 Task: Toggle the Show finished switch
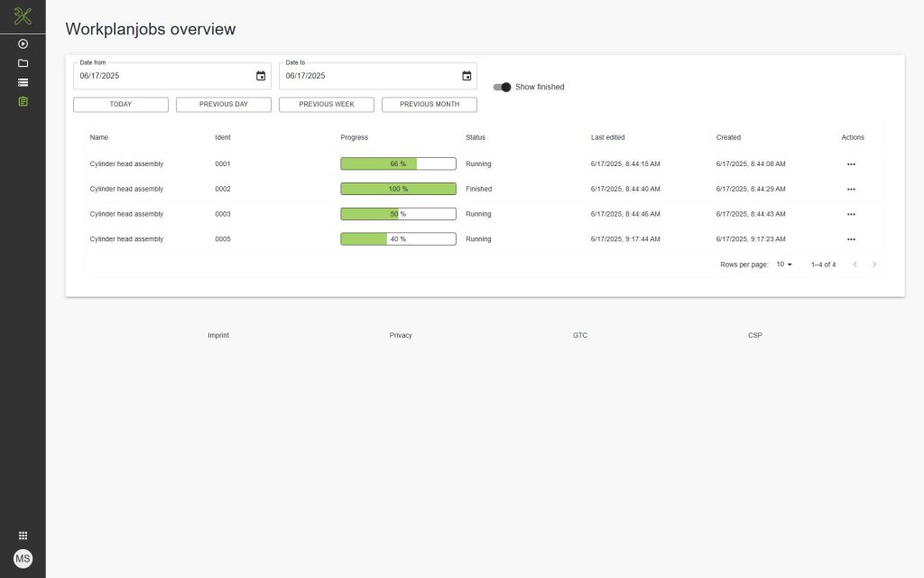click(x=503, y=87)
